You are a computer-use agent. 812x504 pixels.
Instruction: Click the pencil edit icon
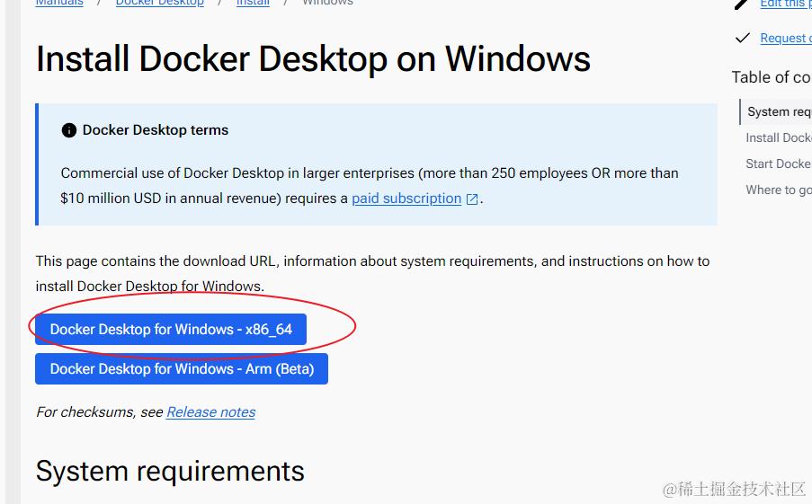tap(742, 4)
